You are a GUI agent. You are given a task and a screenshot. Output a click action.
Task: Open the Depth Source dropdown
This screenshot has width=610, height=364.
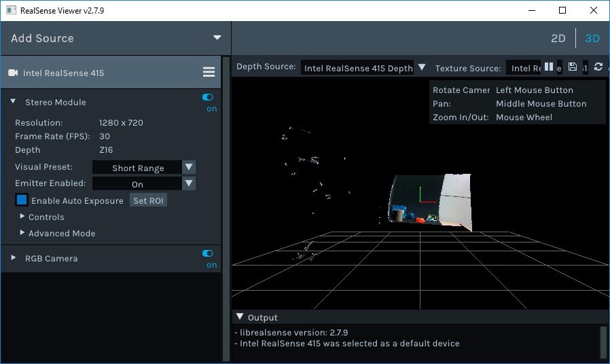pyautogui.click(x=421, y=67)
